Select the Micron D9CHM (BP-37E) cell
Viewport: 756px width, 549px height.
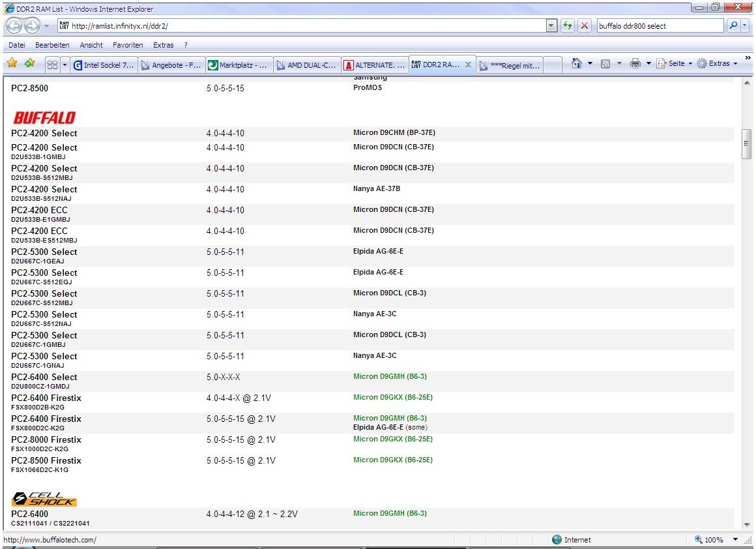tap(394, 132)
